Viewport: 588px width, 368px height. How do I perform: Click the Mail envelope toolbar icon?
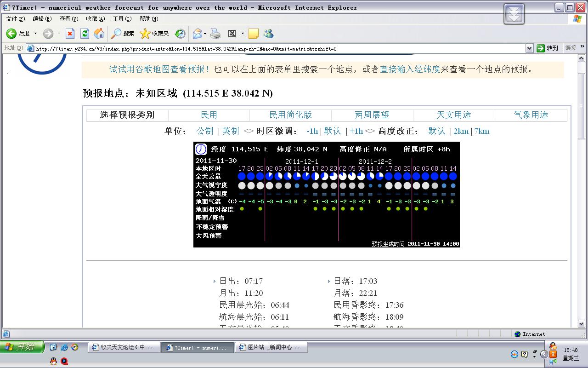click(197, 34)
